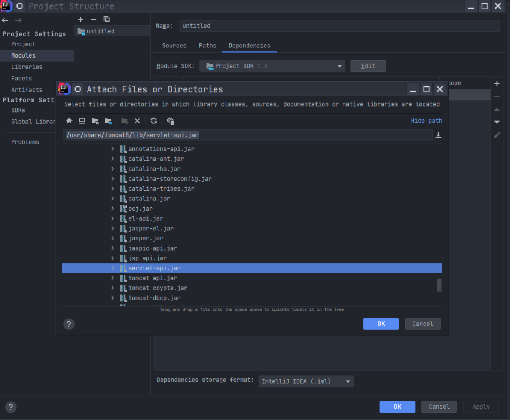Open Global Libraries platform settings
Image resolution: width=510 pixels, height=420 pixels.
(x=33, y=122)
